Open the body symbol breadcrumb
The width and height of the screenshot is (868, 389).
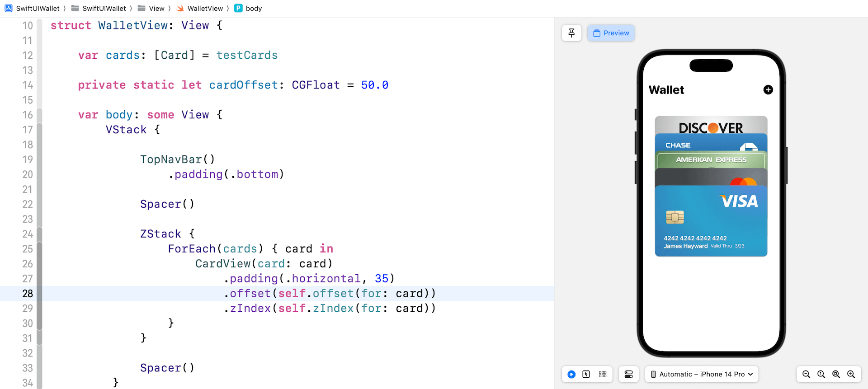pyautogui.click(x=254, y=8)
